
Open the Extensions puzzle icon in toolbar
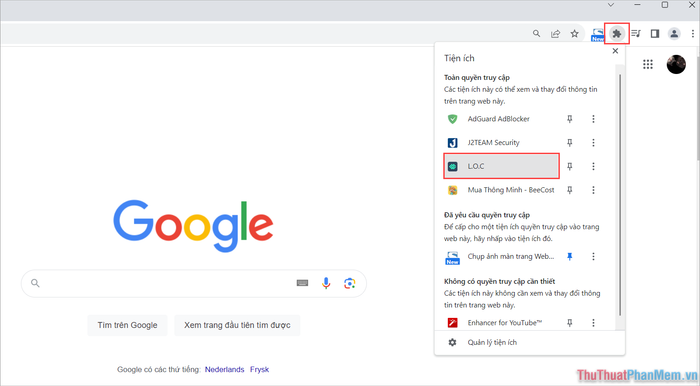click(617, 33)
